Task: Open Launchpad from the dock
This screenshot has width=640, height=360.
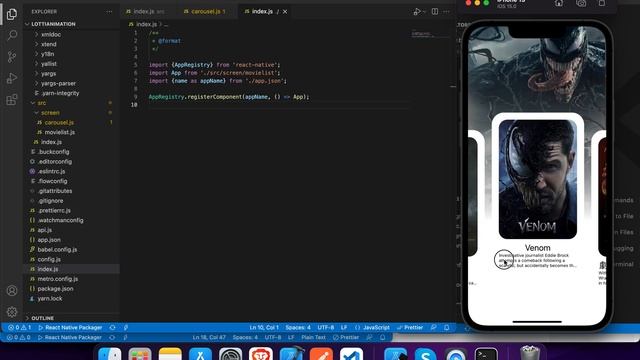Action: point(140,354)
